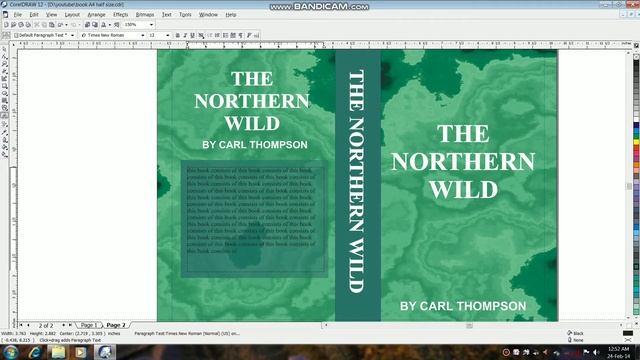
Task: Open the Effects menu
Action: [120, 15]
